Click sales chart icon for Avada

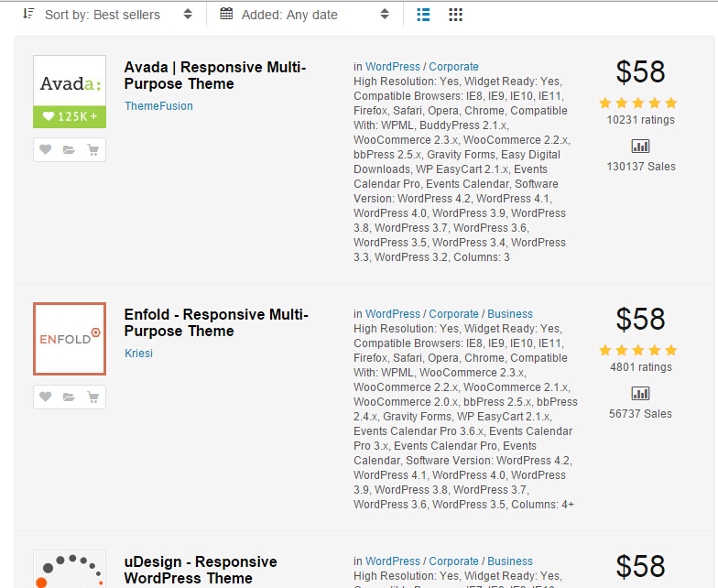pyautogui.click(x=641, y=146)
